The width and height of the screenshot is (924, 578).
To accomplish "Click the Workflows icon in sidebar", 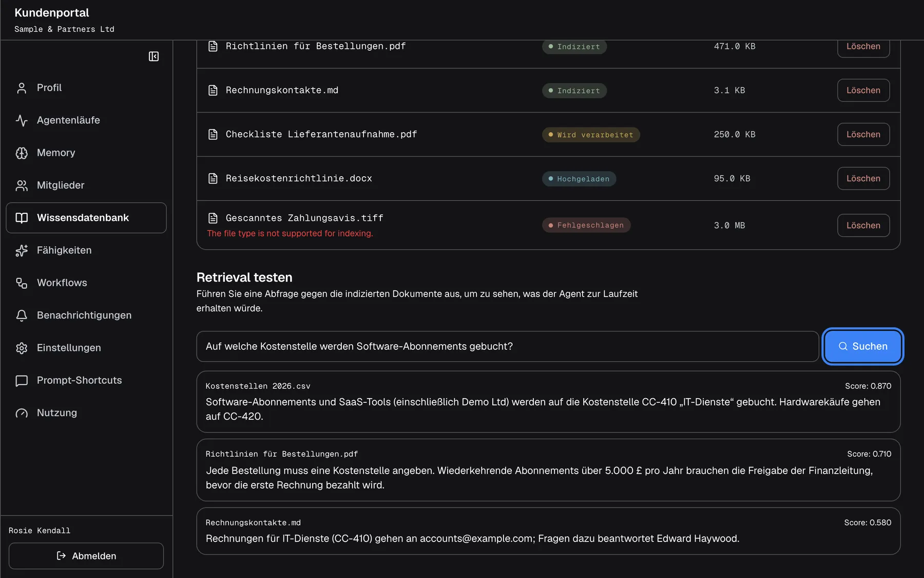I will pos(22,283).
